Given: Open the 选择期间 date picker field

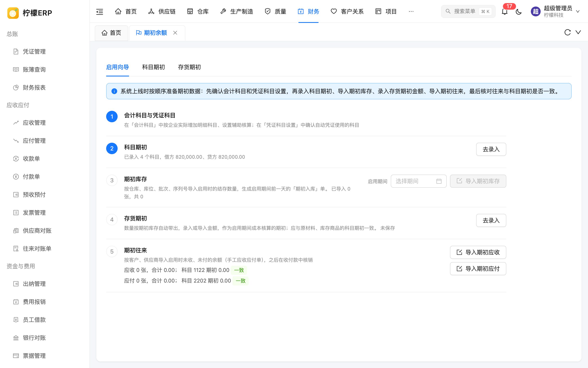Looking at the screenshot, I should coord(418,181).
